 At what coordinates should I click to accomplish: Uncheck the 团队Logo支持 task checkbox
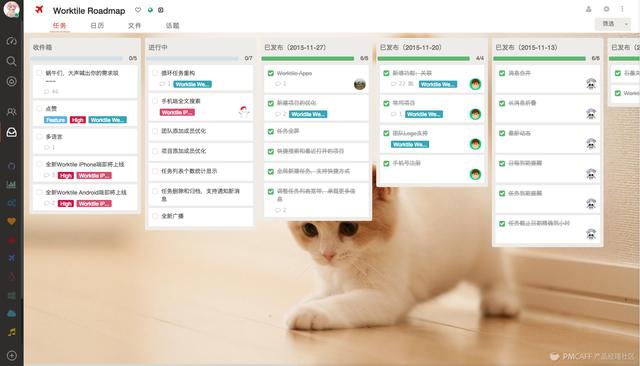tap(386, 133)
